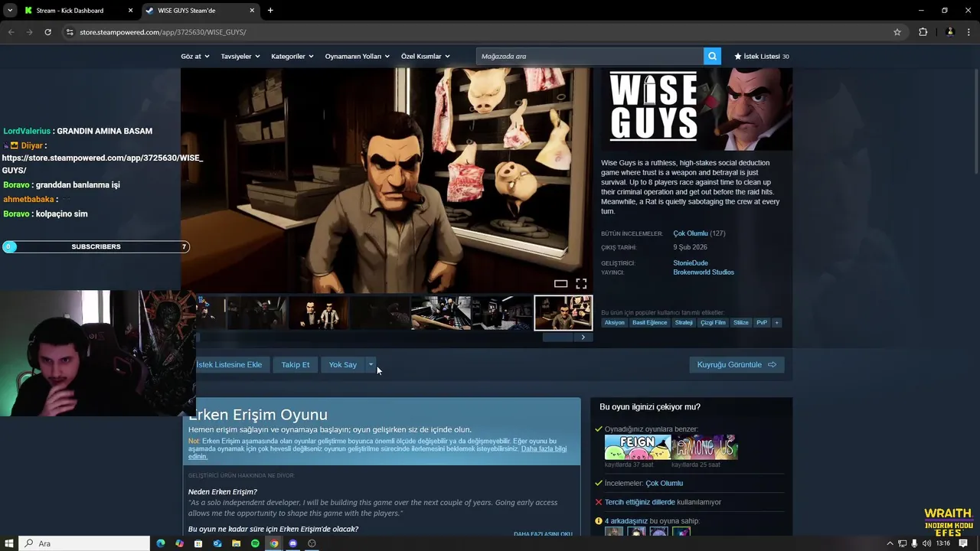The width and height of the screenshot is (980, 551).
Task: Open Outlook from the taskbar
Action: coord(217,543)
